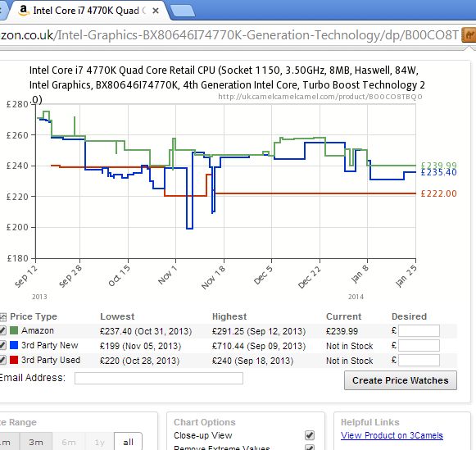Click the Highest column header
476x450 pixels.
(229, 316)
